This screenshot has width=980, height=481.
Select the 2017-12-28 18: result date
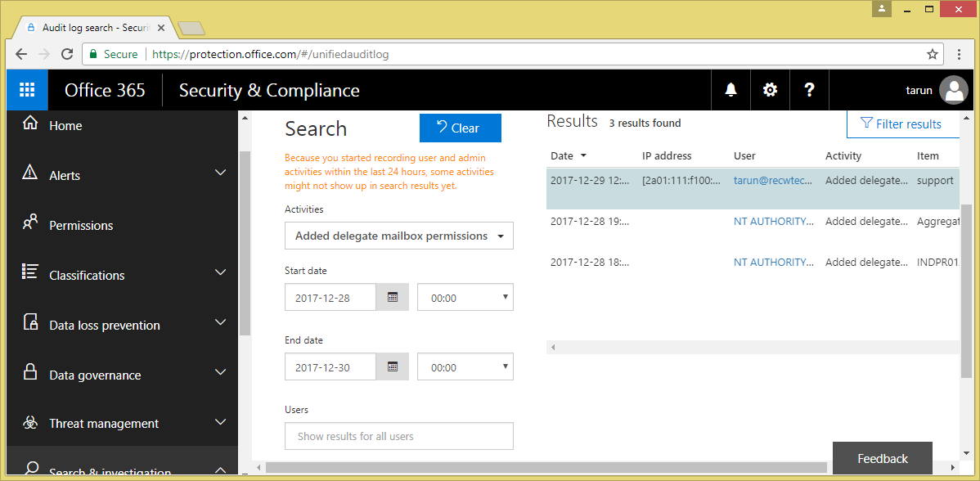[x=589, y=263]
